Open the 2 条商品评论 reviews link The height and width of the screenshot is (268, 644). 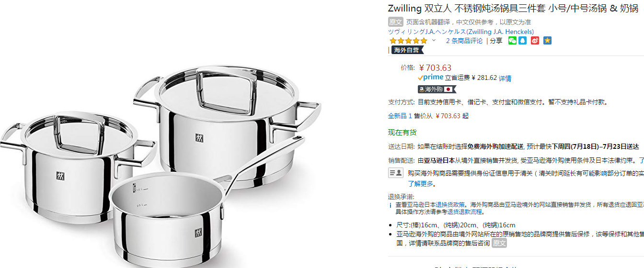[464, 41]
